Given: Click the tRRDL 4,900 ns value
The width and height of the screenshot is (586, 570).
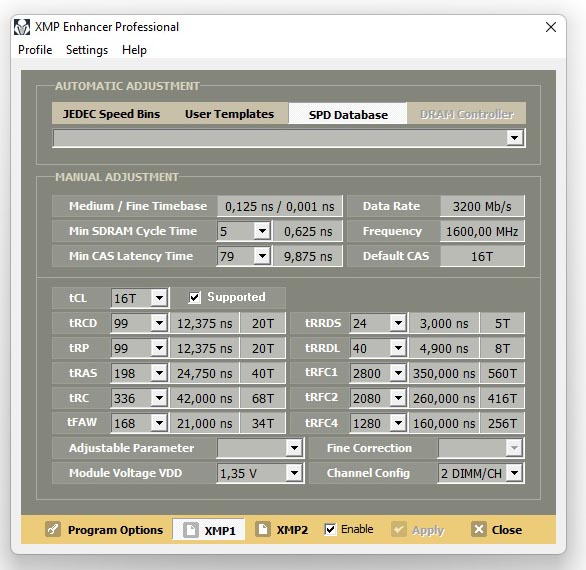Looking at the screenshot, I should 444,348.
